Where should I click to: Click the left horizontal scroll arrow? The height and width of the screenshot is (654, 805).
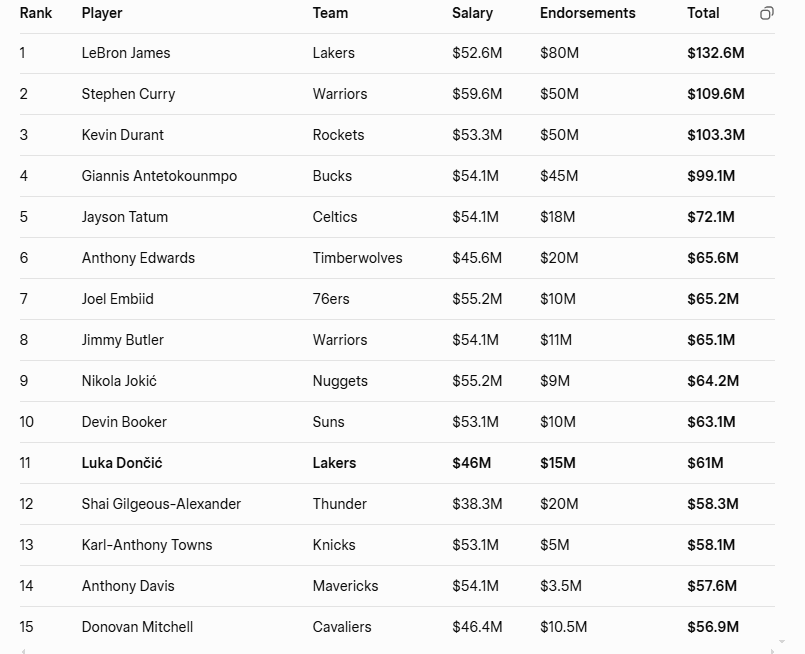pyautogui.click(x=22, y=651)
